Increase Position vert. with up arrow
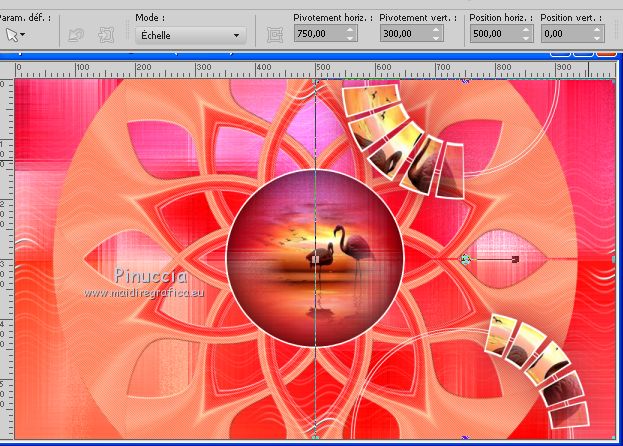The height and width of the screenshot is (446, 623). click(597, 30)
